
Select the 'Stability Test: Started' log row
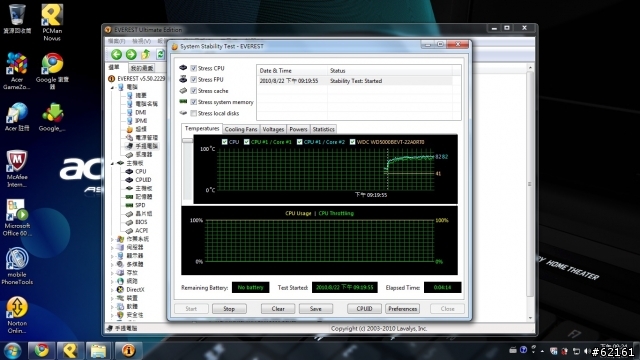point(354,81)
